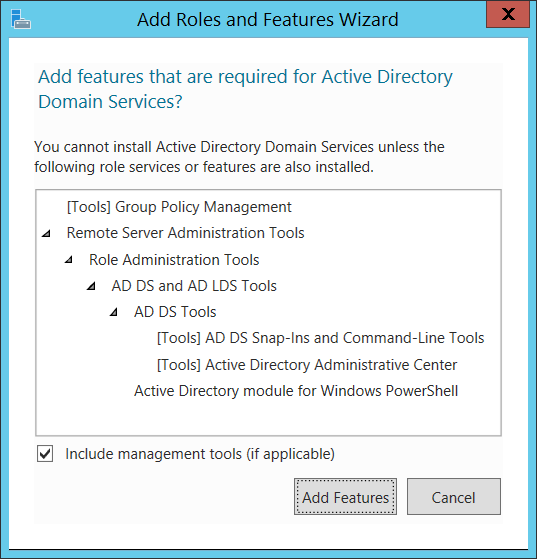Click the wizard title bar text
The height and width of the screenshot is (560, 537).
pyautogui.click(x=268, y=19)
